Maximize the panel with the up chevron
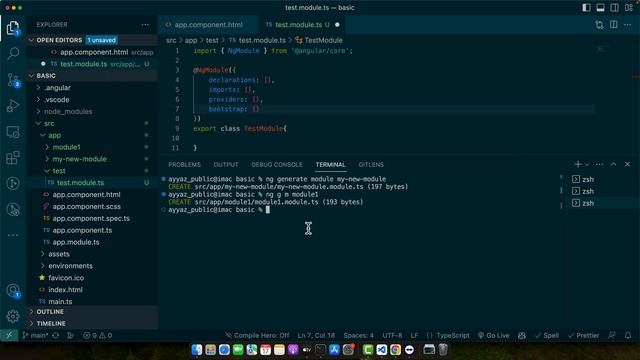 pos(613,164)
